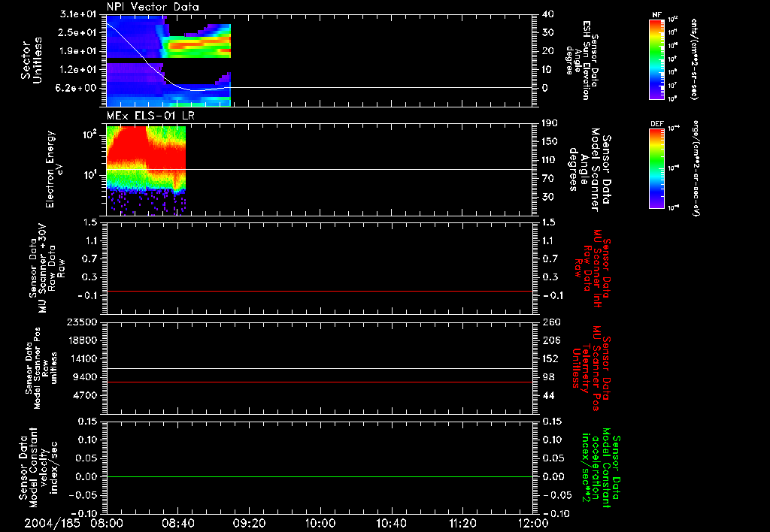770x532 pixels.
Task: Click the 'MU Scanner +30V Raw Data' axis title
Action: (47, 268)
